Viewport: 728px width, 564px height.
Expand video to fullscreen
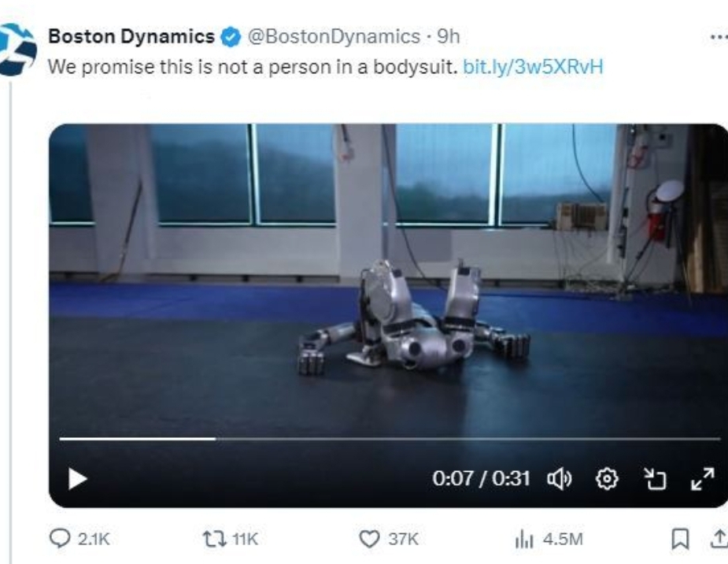click(702, 478)
